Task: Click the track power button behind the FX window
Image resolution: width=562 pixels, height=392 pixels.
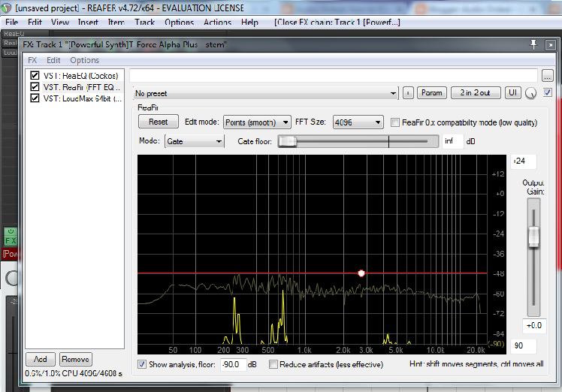Action: [x=11, y=231]
